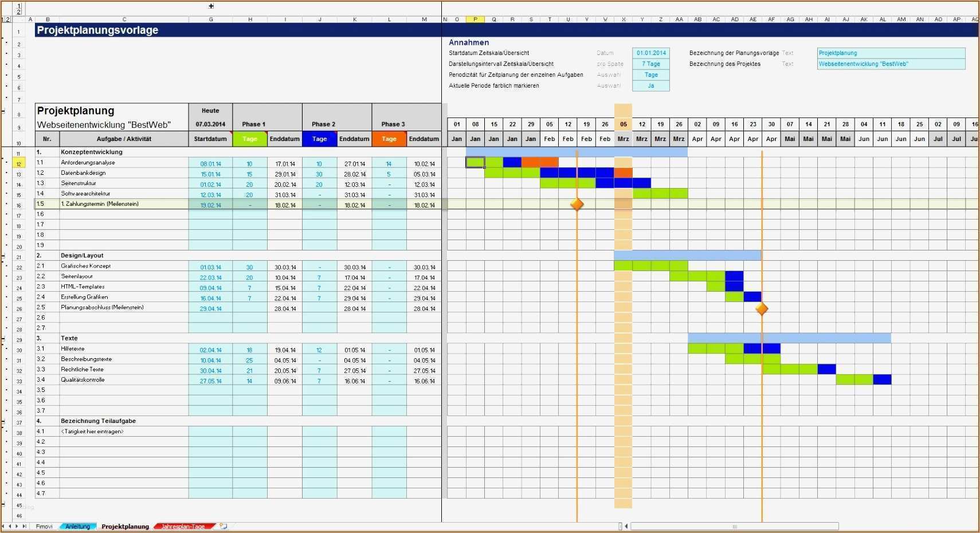Collapse the row group beside row 21

3,257
